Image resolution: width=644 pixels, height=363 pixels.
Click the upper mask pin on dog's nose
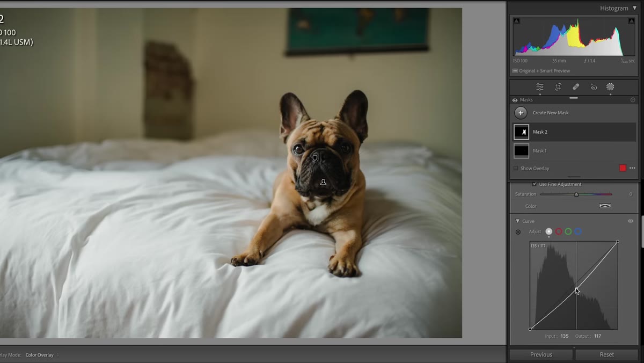[x=315, y=157]
